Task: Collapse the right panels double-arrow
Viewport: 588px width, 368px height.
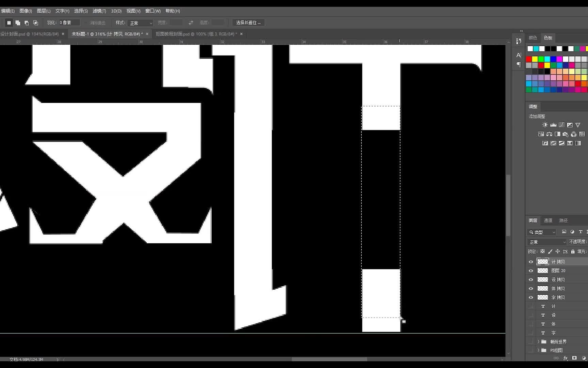Action: point(521,31)
